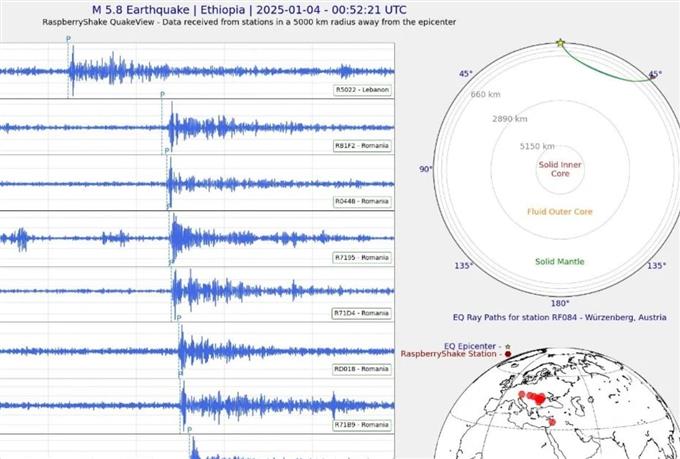Select the Fluid Outer Core label

tap(560, 212)
